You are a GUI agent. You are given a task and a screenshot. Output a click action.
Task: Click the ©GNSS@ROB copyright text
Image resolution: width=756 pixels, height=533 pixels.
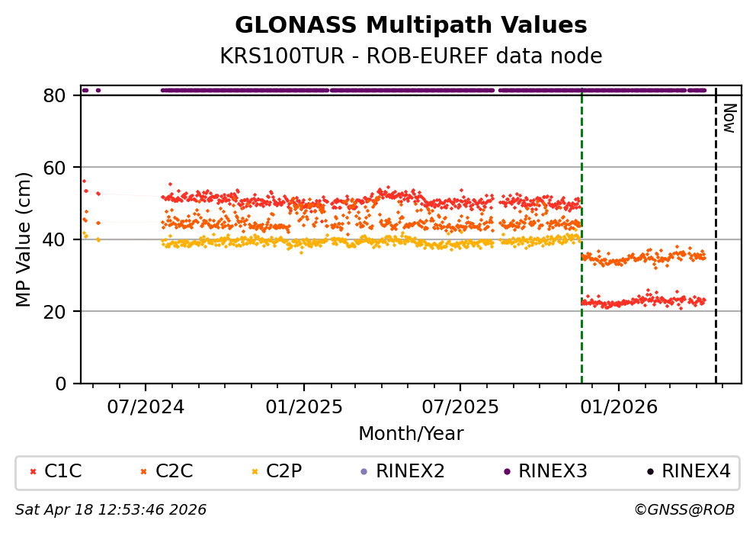pos(684,509)
